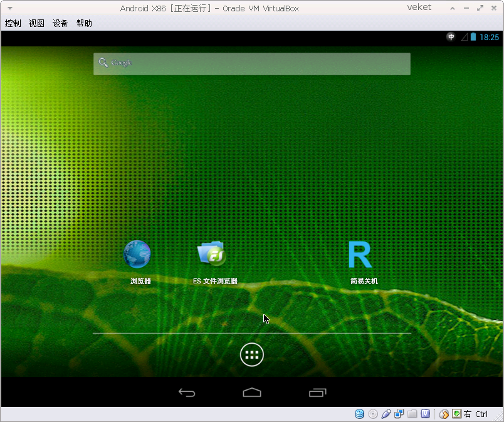Tap the Android home navigation button
This screenshot has height=422, width=504.
(x=252, y=393)
